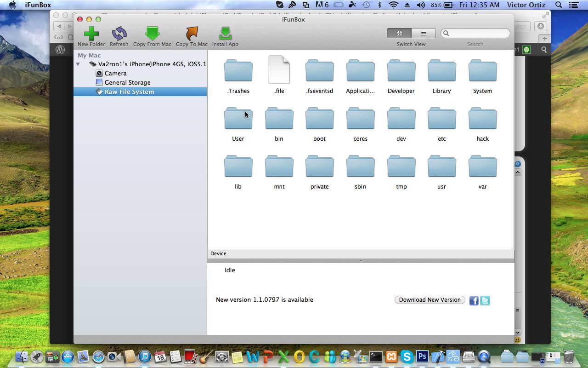Open the Facebook link icon

point(474,300)
